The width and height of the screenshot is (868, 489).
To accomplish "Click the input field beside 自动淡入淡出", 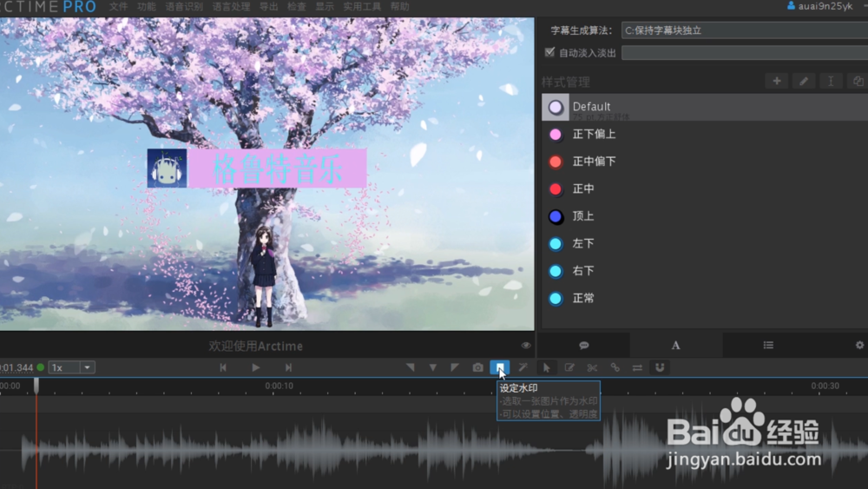I will (745, 53).
